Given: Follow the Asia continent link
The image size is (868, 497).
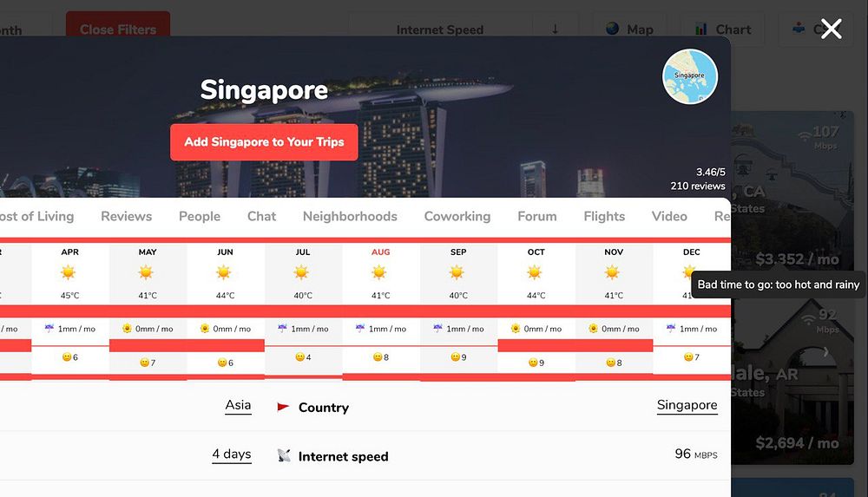Looking at the screenshot, I should click(238, 405).
